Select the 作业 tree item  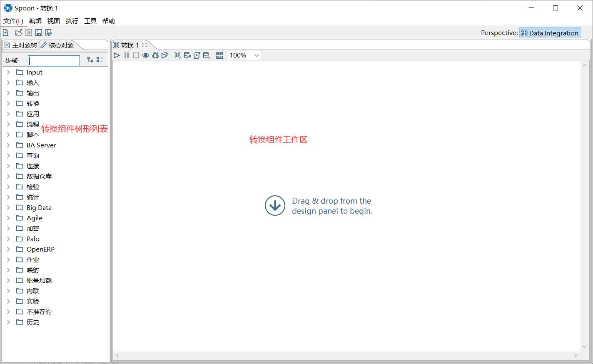(33, 259)
